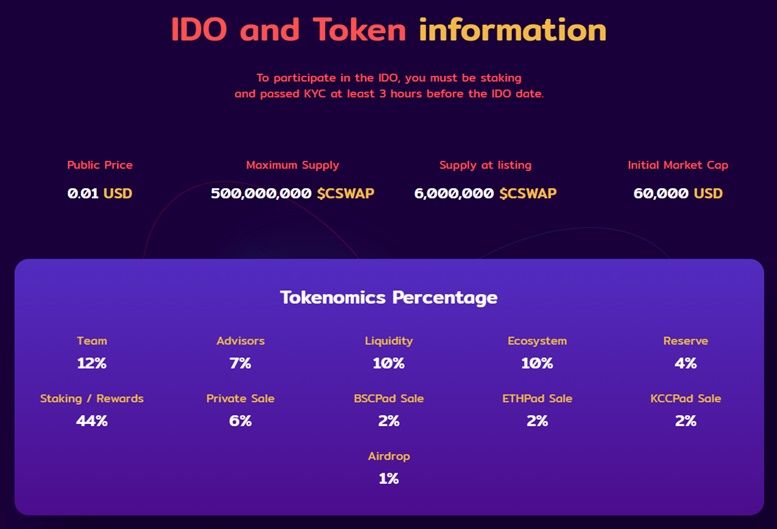Click the Tokenomics Percentage title
This screenshot has height=529, width=777.
(x=388, y=297)
